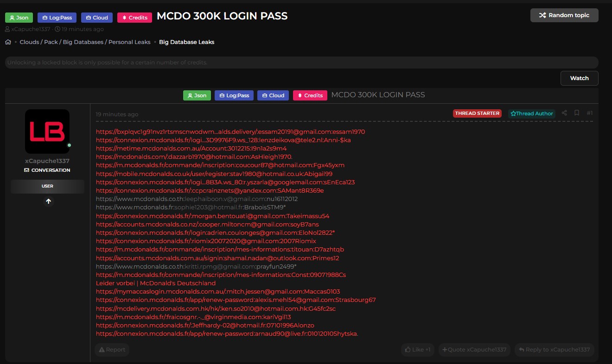This screenshot has height=364, width=612.
Task: Start a CONVERSATION with the poster
Action: (47, 170)
